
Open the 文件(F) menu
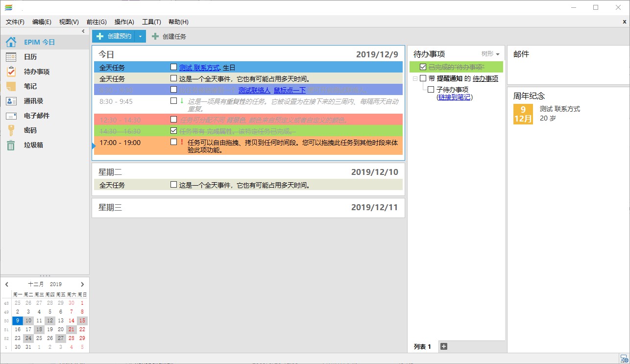[15, 22]
